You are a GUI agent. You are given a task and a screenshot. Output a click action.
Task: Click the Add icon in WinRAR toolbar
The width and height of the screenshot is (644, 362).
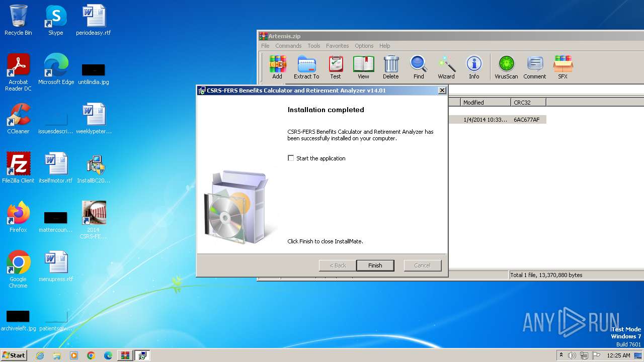[277, 67]
